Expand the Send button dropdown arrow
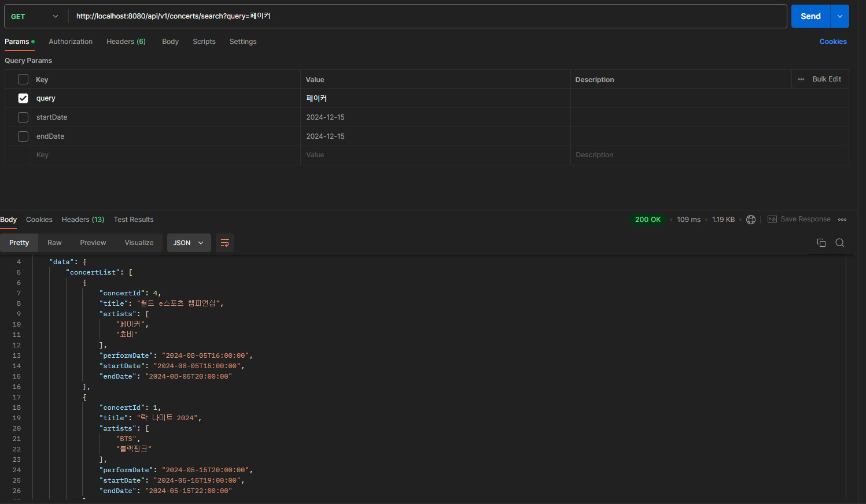This screenshot has height=504, width=866. pos(839,16)
